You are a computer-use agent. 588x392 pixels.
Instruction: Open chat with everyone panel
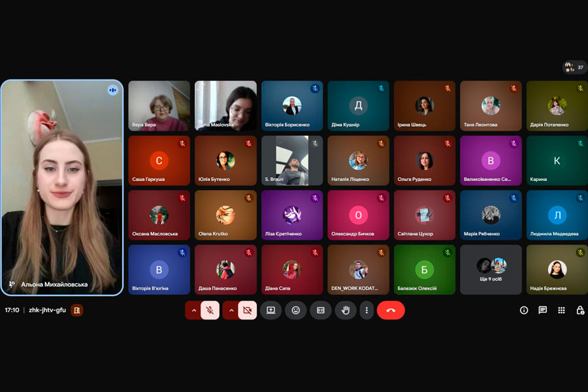pos(543,310)
